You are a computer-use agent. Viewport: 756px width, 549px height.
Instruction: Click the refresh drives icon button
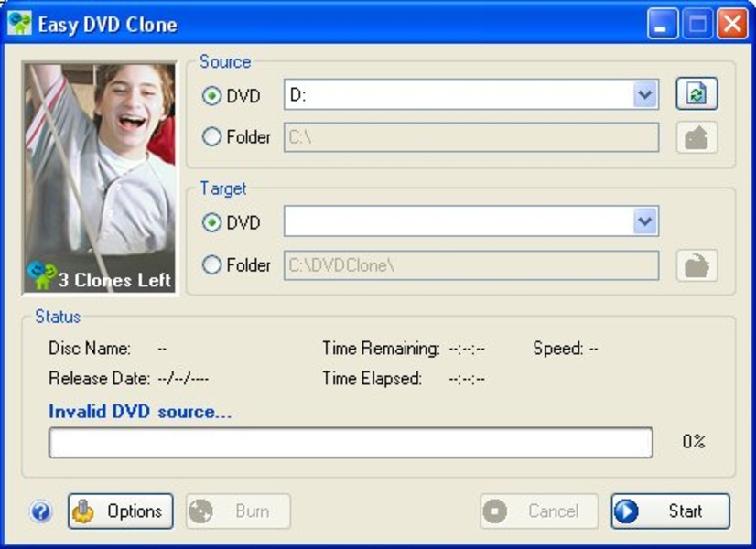[697, 93]
